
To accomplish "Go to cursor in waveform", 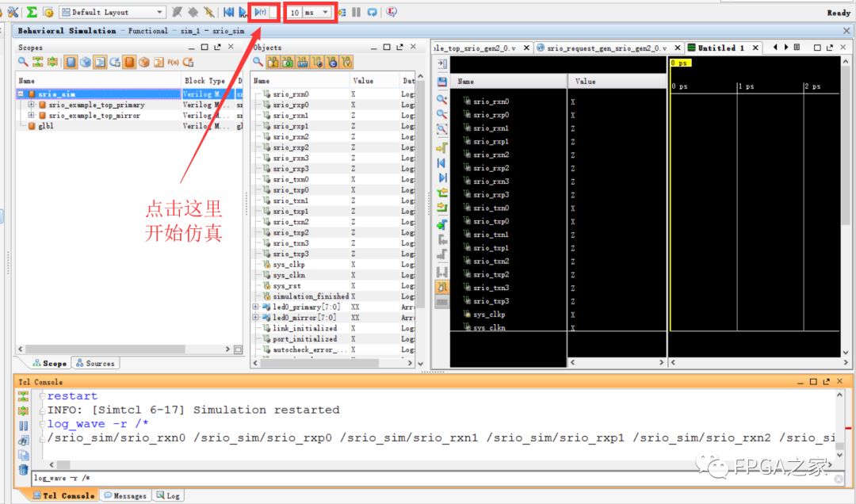I will pos(442,148).
